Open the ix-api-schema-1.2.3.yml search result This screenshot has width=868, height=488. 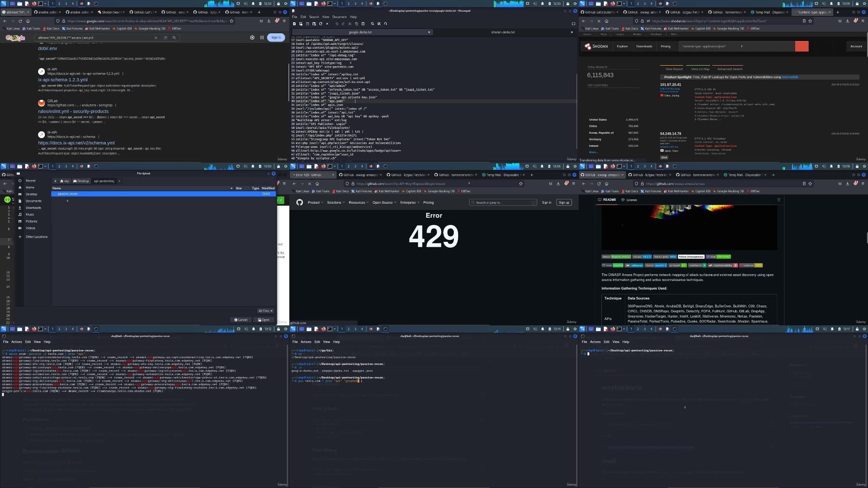pyautogui.click(x=63, y=80)
